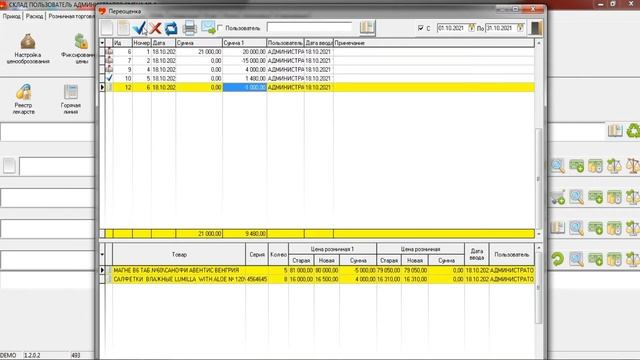Click the lower grid vertical scrollbar

click(x=539, y=287)
